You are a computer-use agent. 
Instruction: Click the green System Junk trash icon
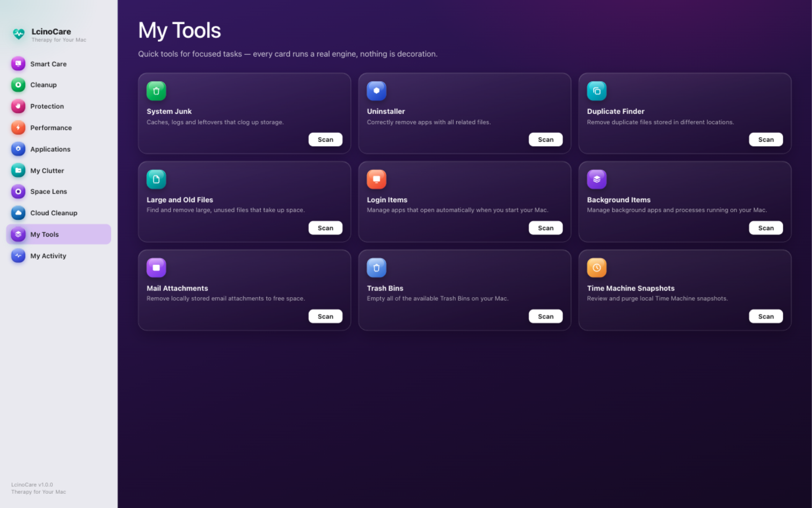click(156, 91)
